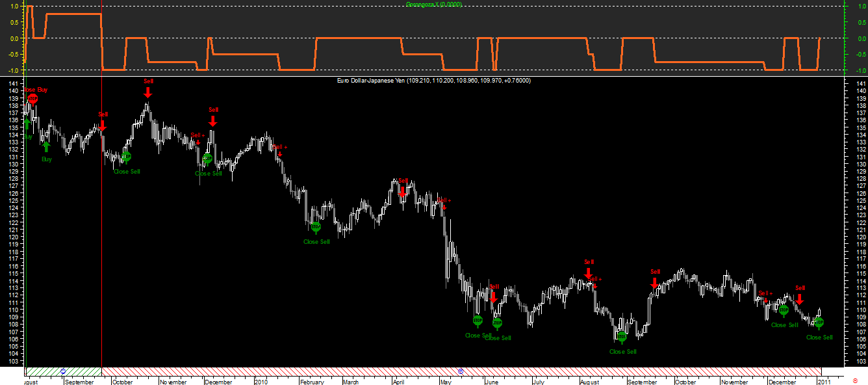Select the Sell arrow in June 2010

(x=493, y=297)
